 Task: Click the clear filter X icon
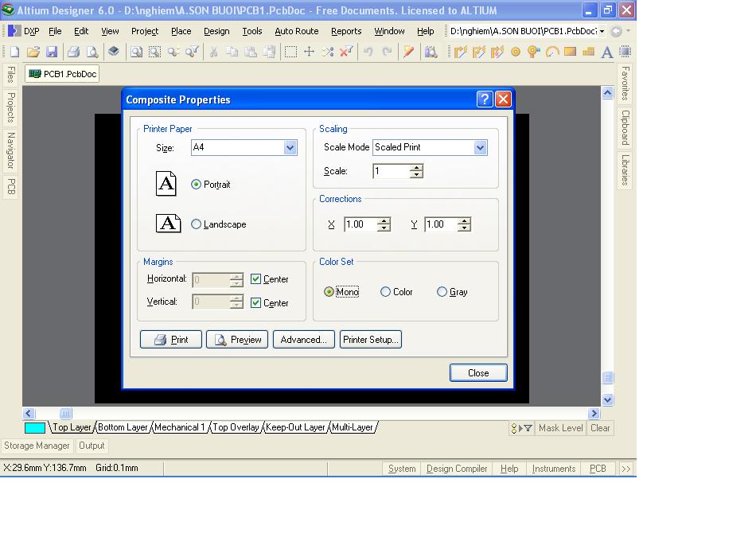pos(346,52)
